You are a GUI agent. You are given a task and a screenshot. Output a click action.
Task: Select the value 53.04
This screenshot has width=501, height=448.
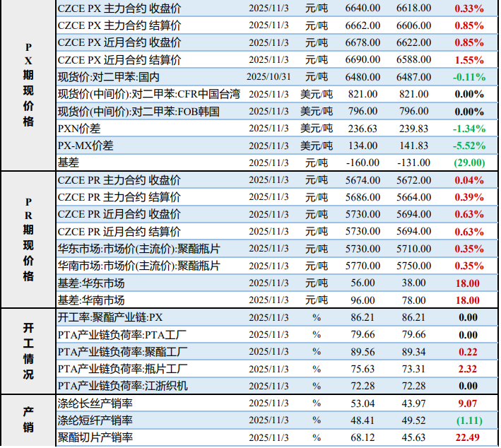point(363,403)
